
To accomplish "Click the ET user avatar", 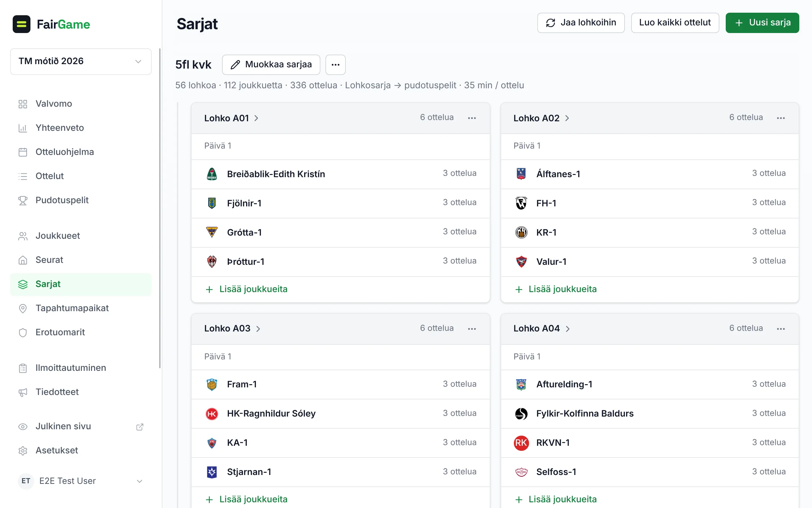I will click(26, 481).
